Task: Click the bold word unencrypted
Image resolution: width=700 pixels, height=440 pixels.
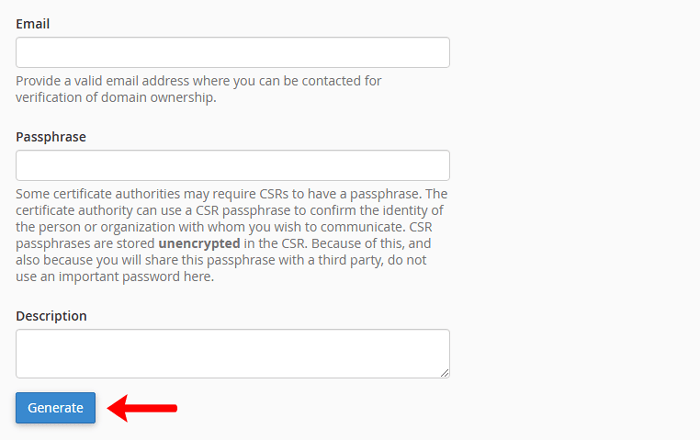Action: pyautogui.click(x=199, y=243)
